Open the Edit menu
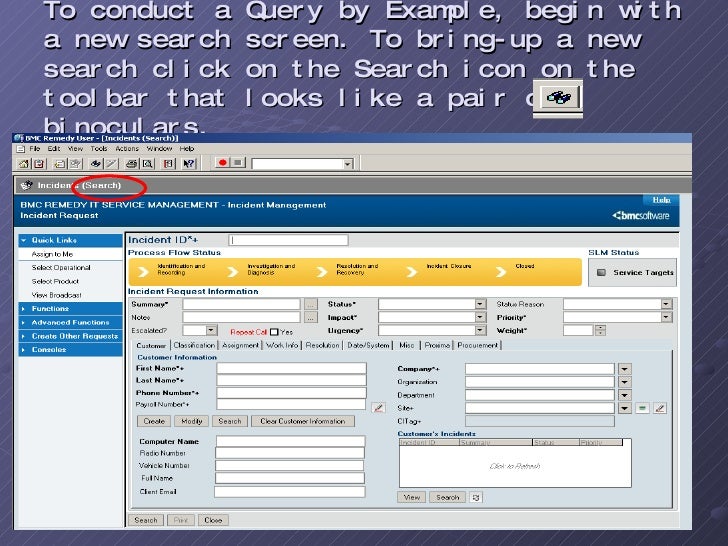728x546 pixels. click(x=54, y=149)
